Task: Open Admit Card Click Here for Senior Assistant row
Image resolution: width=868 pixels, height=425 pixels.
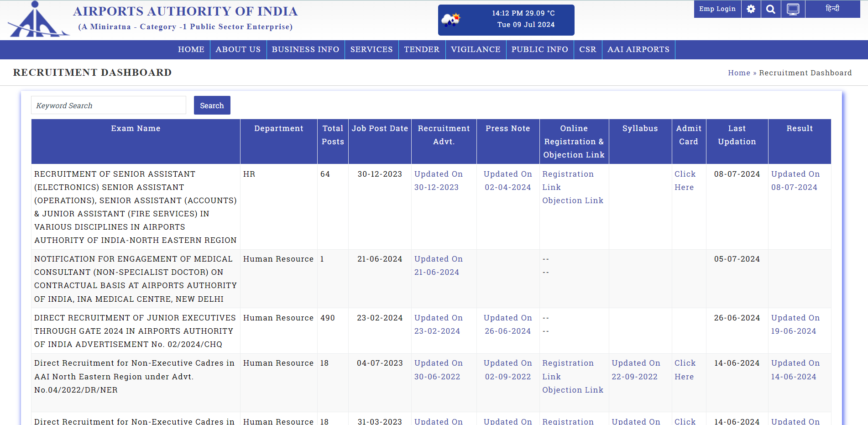Action: click(685, 181)
